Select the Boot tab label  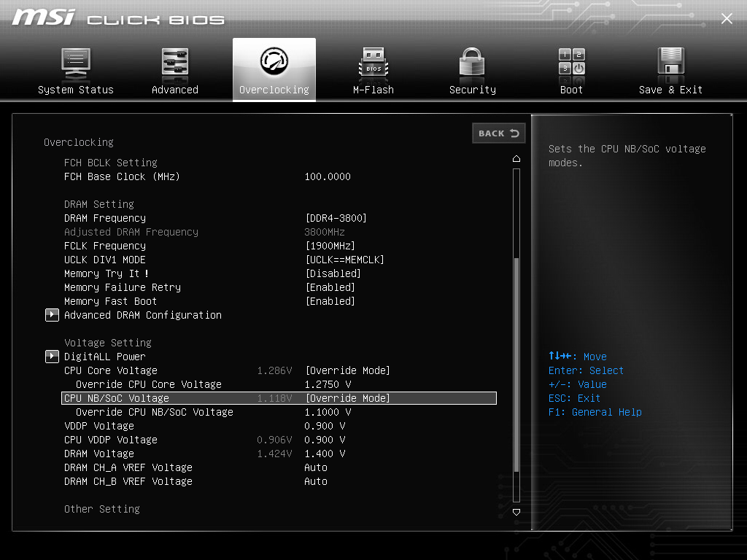[x=571, y=90]
